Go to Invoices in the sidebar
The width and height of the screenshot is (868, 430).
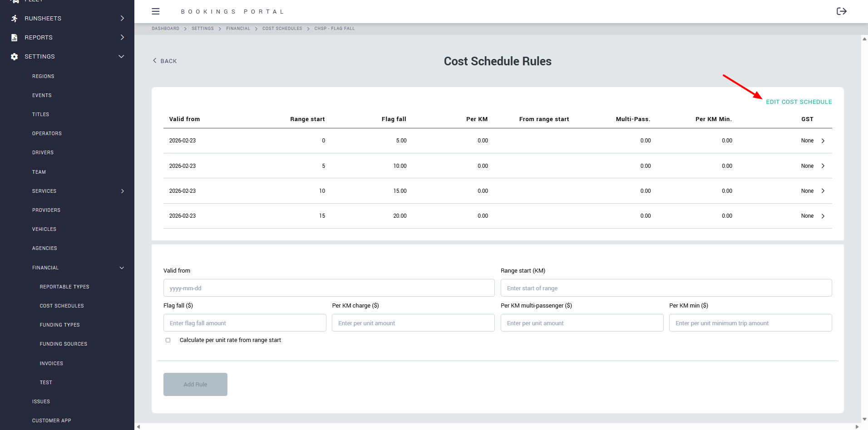point(51,363)
